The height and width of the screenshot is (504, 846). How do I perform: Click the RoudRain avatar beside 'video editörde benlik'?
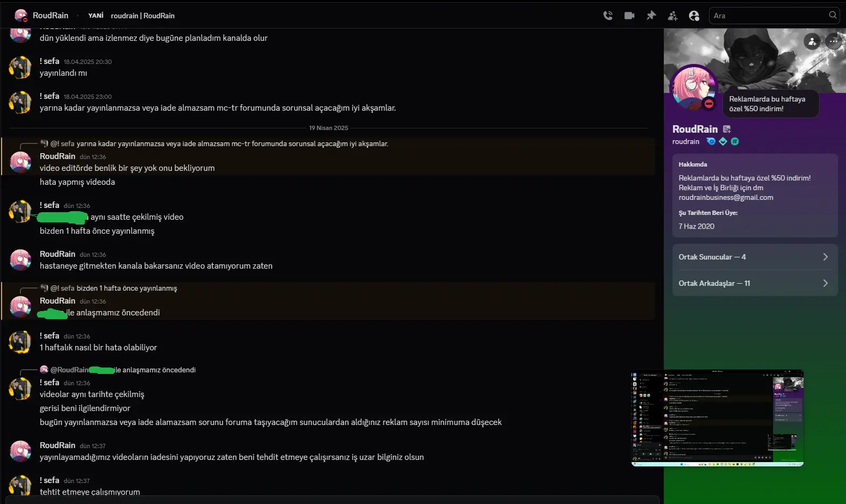[20, 162]
